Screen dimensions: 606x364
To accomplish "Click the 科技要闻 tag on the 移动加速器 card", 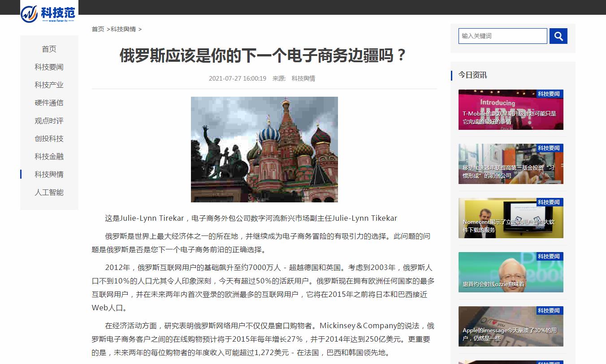I will (x=550, y=148).
